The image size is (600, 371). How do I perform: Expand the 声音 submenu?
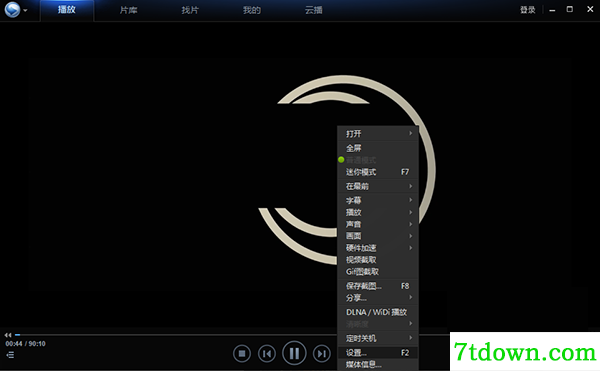pos(378,224)
